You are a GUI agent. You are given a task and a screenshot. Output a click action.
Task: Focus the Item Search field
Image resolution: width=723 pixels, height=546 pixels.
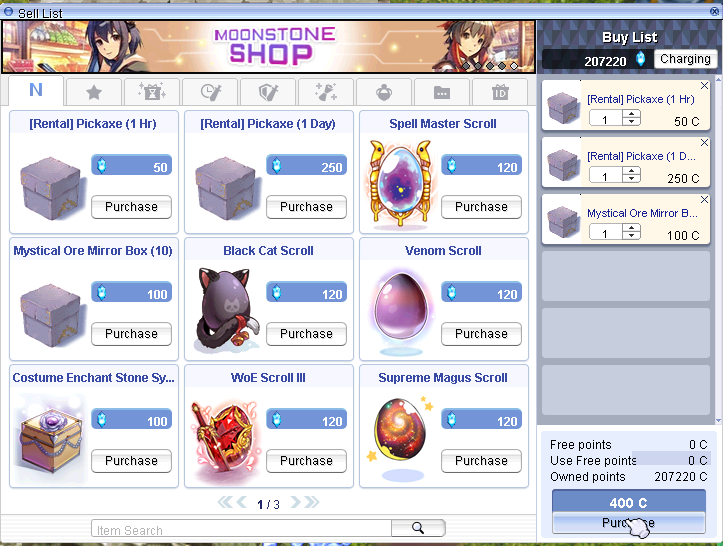click(x=241, y=528)
